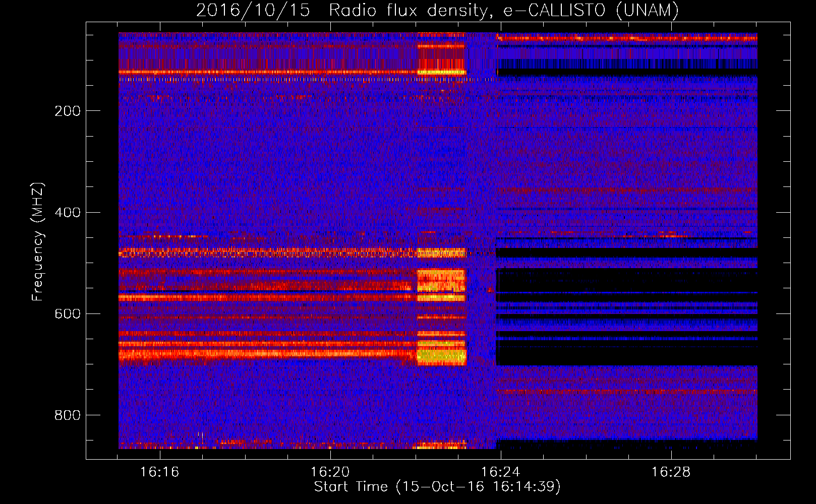This screenshot has width=816, height=504.
Task: Click the 200 frequency tick label
Action: (x=68, y=111)
